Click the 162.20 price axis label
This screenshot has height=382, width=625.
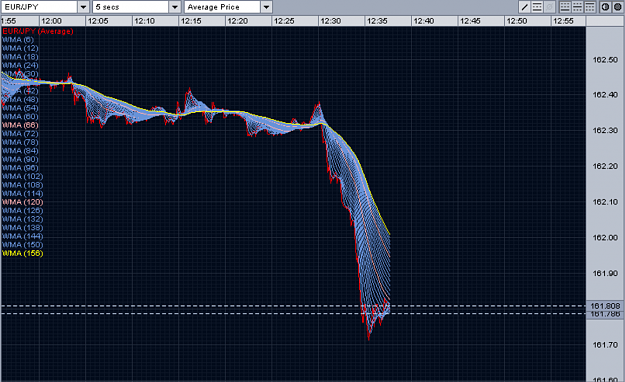click(x=605, y=166)
